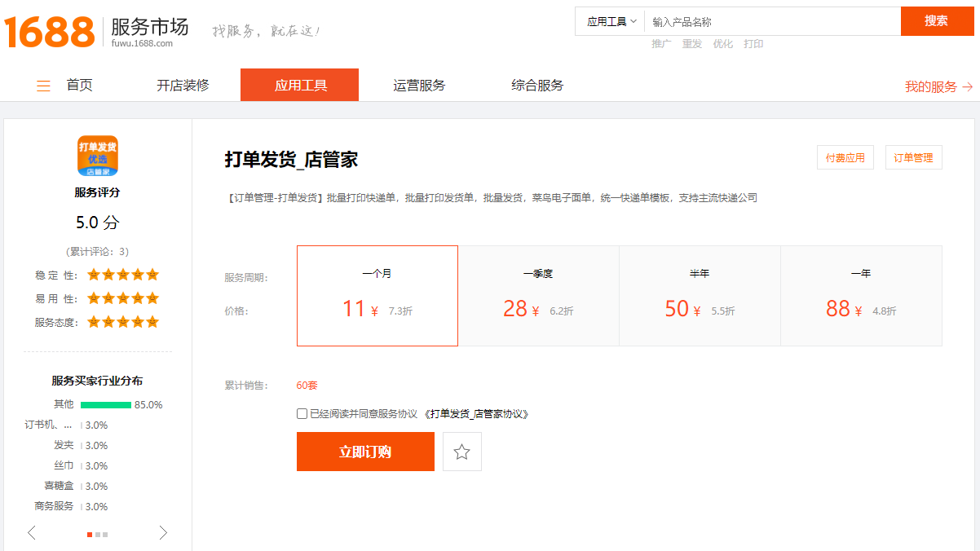Click the 立即订购 button

click(x=365, y=452)
